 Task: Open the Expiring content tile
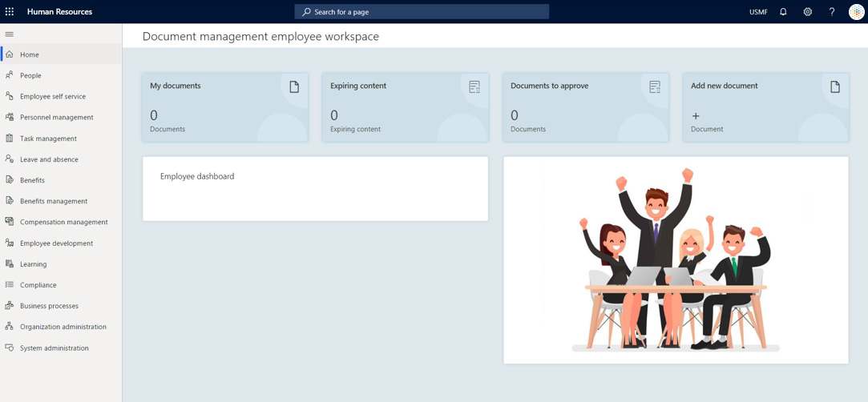(x=406, y=107)
